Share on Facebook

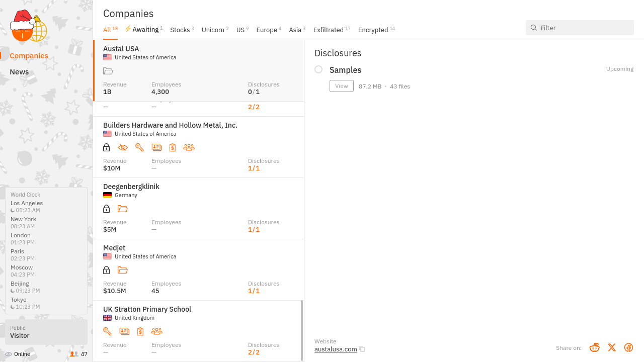coord(628,347)
